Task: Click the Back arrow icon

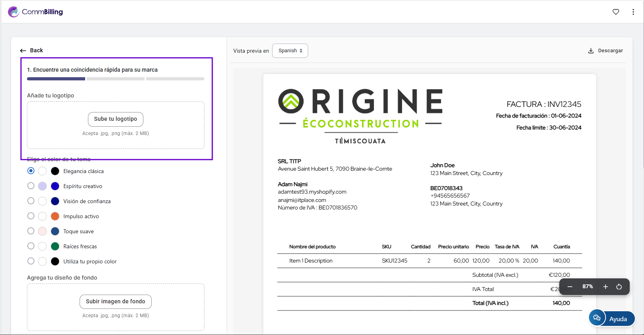Action: click(x=23, y=51)
